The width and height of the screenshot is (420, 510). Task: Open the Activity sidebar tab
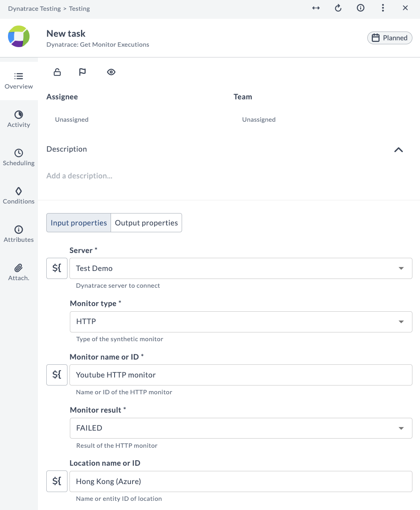tap(19, 119)
